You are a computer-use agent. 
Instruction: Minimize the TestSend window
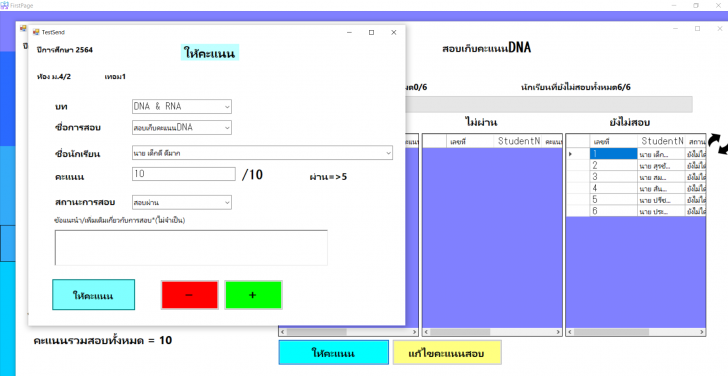pyautogui.click(x=350, y=32)
